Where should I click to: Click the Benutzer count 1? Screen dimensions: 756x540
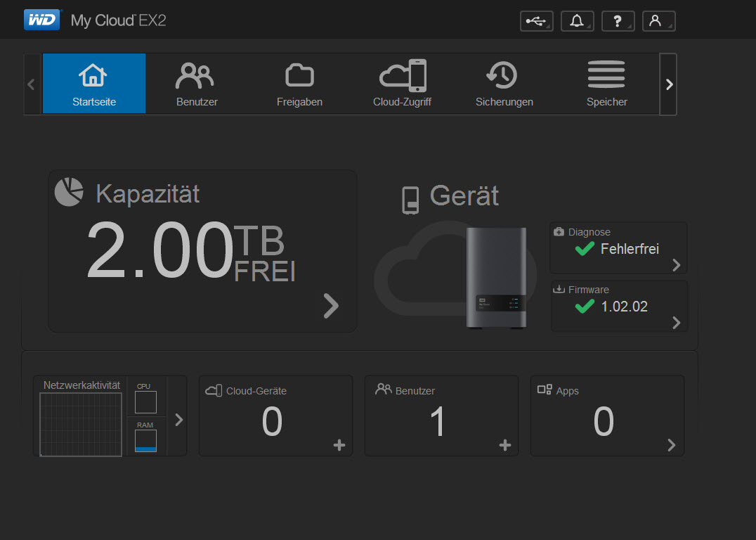point(438,421)
